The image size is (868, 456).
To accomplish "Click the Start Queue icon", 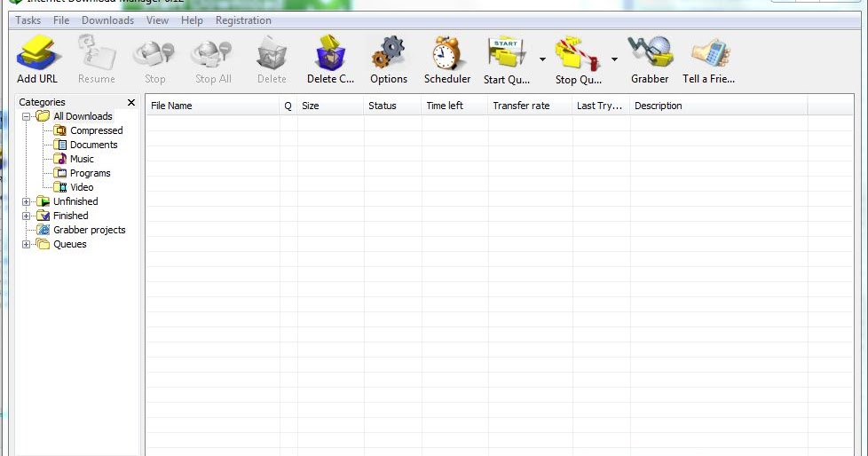I will (507, 54).
